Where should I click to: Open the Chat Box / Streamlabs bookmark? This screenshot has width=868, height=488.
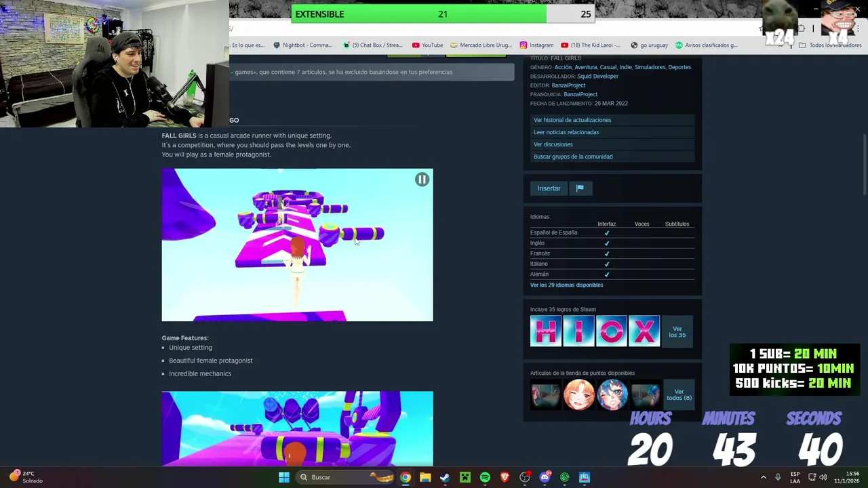(372, 45)
